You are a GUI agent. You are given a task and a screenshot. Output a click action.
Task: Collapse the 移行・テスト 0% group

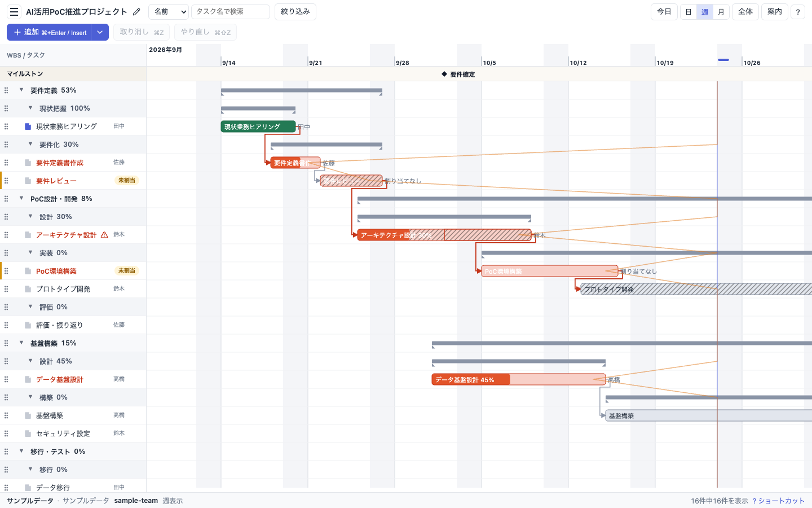click(x=21, y=451)
